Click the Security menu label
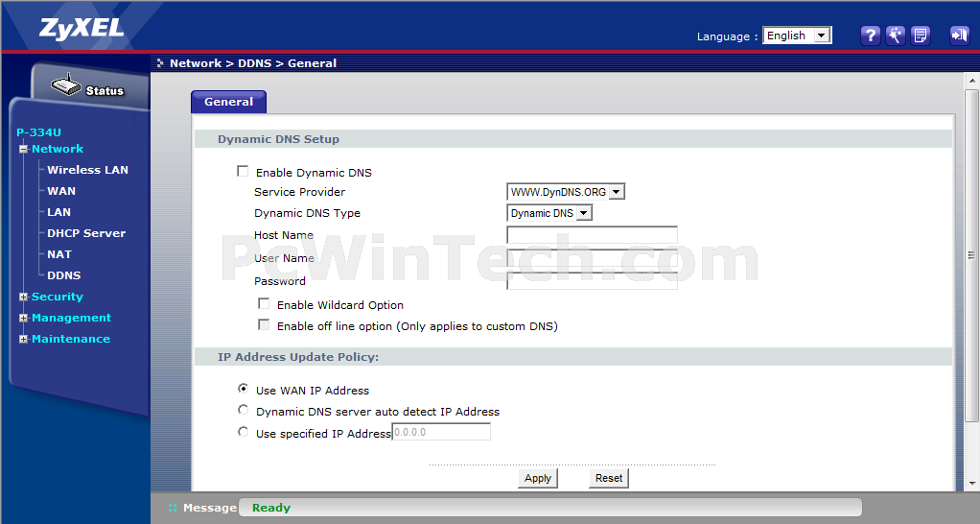 57,297
